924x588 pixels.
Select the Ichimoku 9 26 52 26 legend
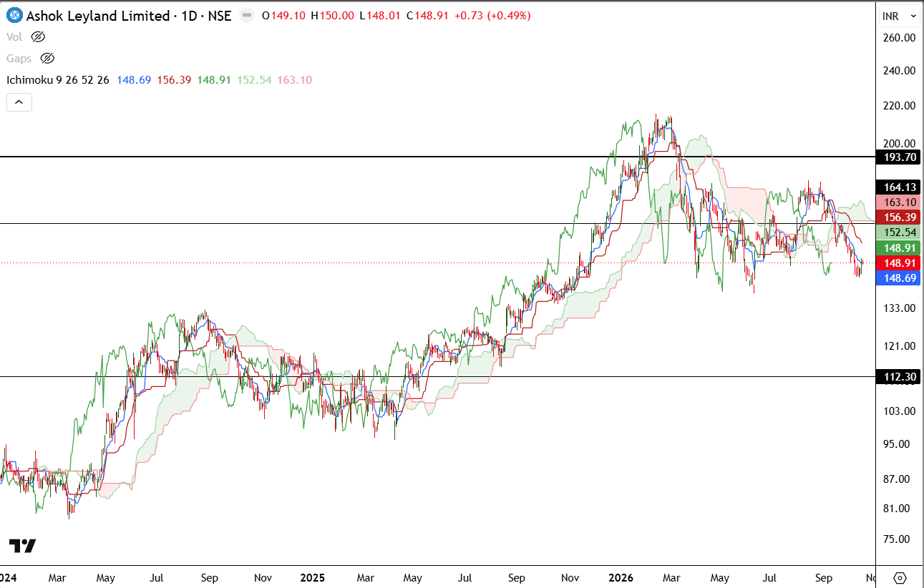58,80
